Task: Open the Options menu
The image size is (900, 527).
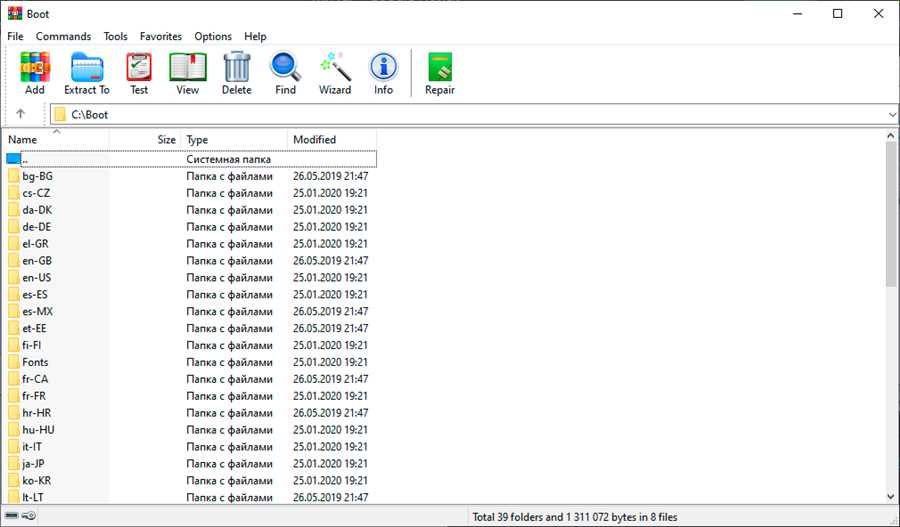Action: point(213,36)
